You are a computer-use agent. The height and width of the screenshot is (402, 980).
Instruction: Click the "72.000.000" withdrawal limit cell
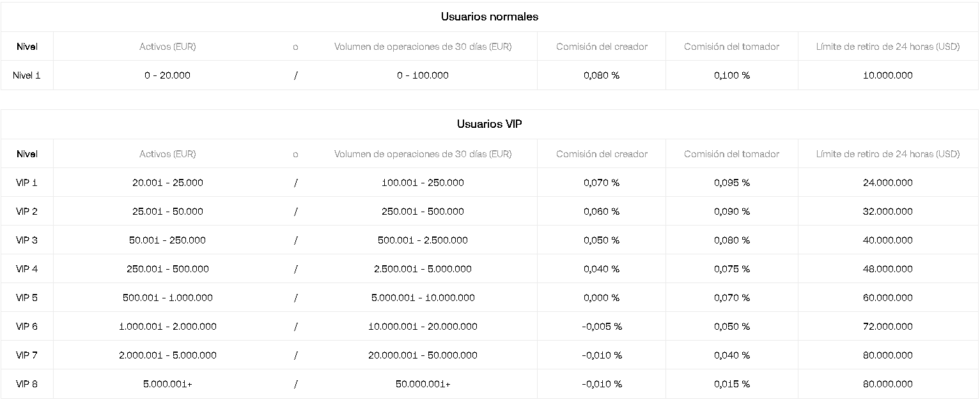[888, 327]
